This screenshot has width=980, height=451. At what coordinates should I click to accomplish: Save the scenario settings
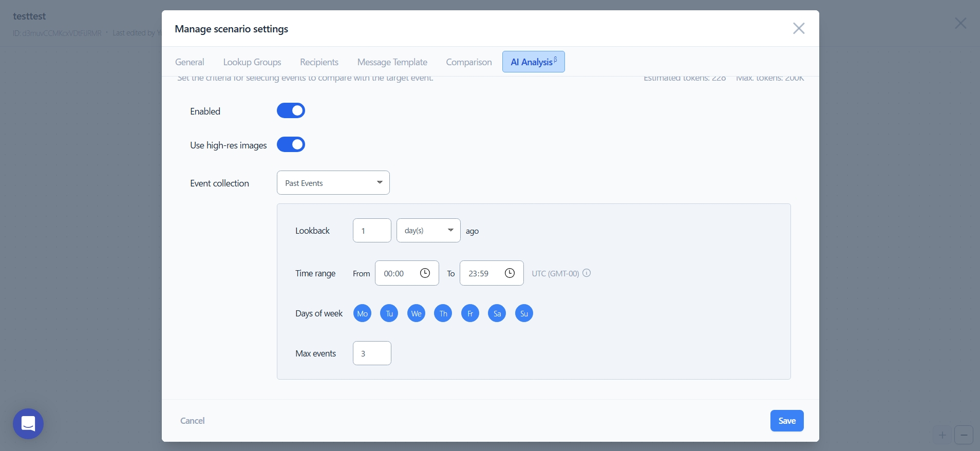(786, 421)
